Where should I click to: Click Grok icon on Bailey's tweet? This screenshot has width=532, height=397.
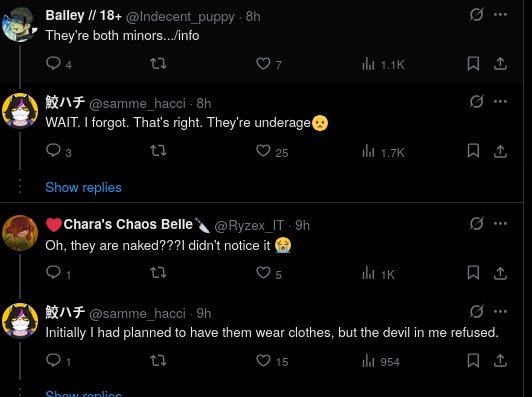click(476, 15)
